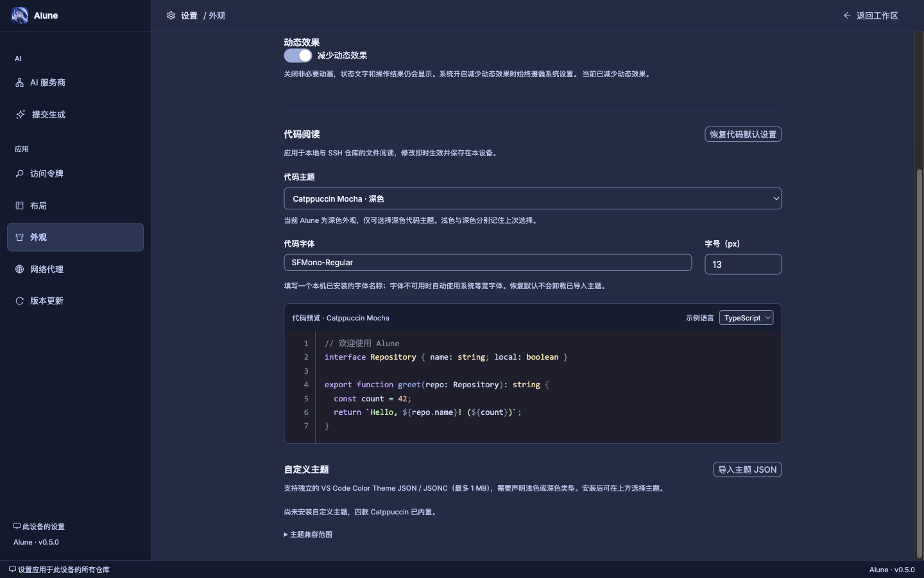Click the 代码预览 · Catppuccin Mocha label
924x578 pixels.
341,318
